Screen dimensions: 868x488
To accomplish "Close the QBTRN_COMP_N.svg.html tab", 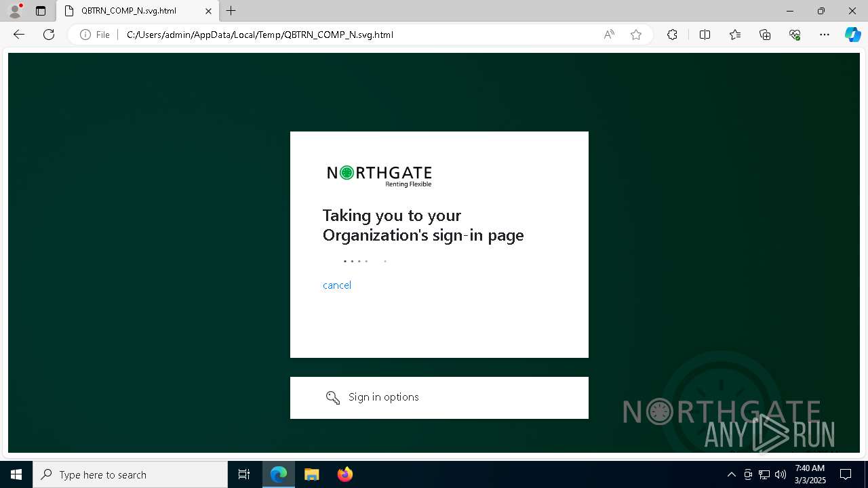I will pyautogui.click(x=209, y=11).
